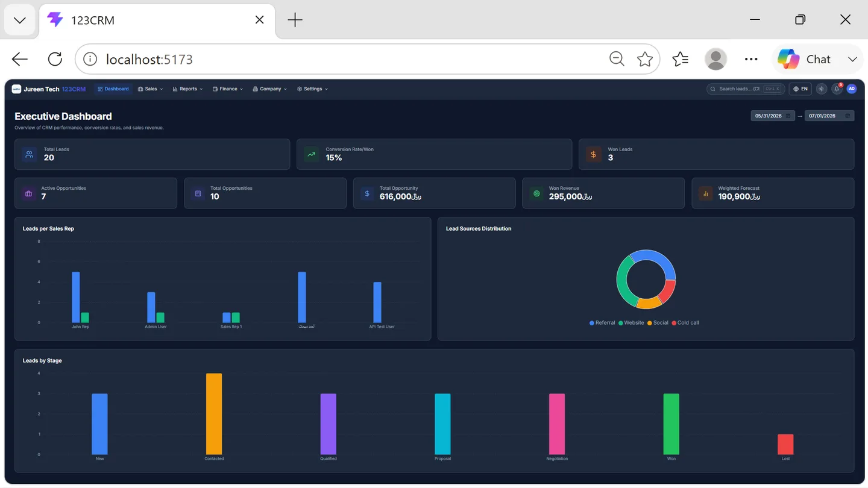Click the Search leads field
The height and width of the screenshot is (488, 868).
746,89
